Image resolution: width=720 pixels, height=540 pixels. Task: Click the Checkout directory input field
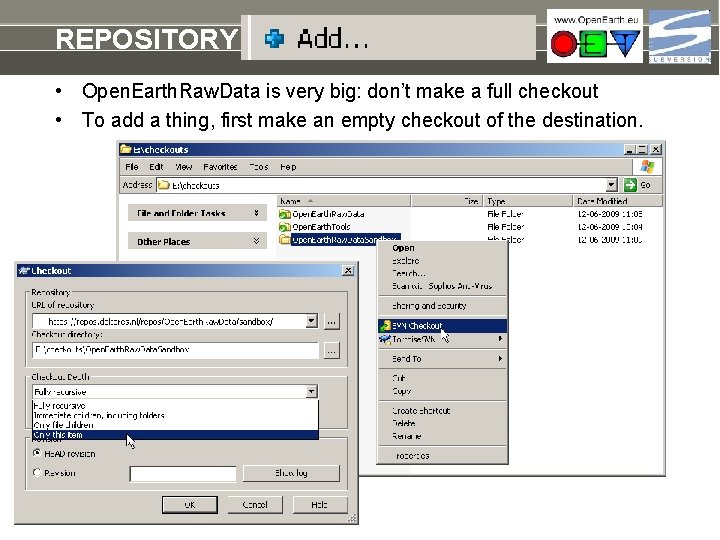(175, 350)
